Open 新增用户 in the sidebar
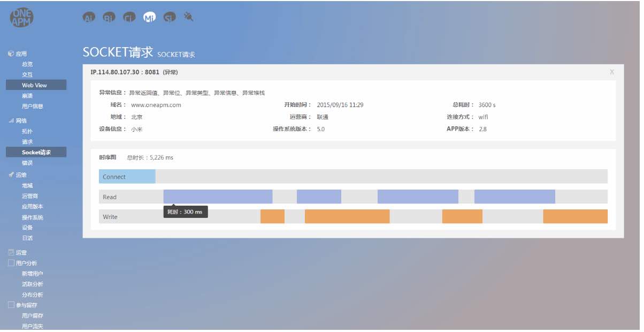 click(33, 274)
